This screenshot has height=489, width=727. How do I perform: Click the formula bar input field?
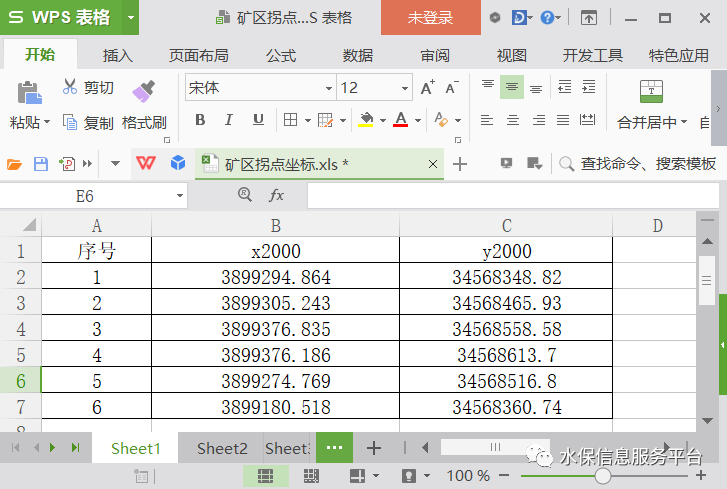click(x=513, y=196)
